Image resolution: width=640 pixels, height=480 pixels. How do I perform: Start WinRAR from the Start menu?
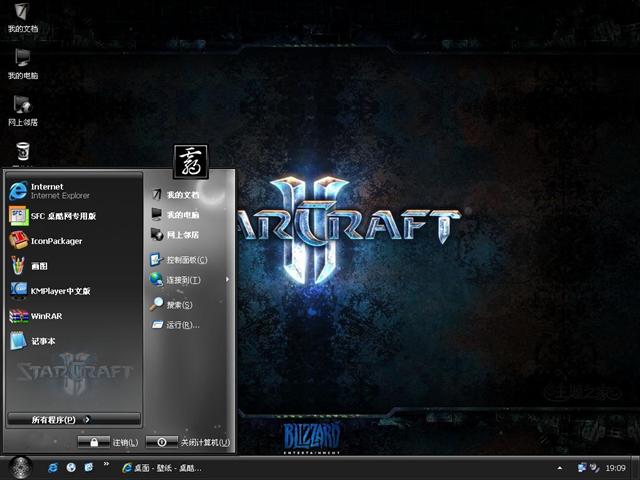(45, 316)
